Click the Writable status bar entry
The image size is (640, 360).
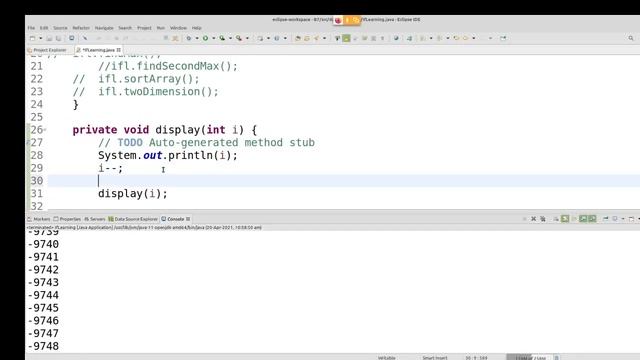(387, 358)
